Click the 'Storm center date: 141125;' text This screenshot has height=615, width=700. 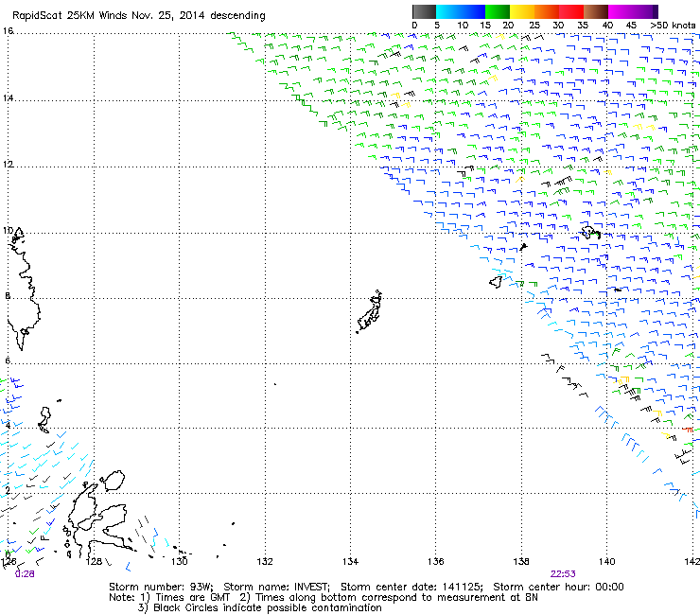411,587
